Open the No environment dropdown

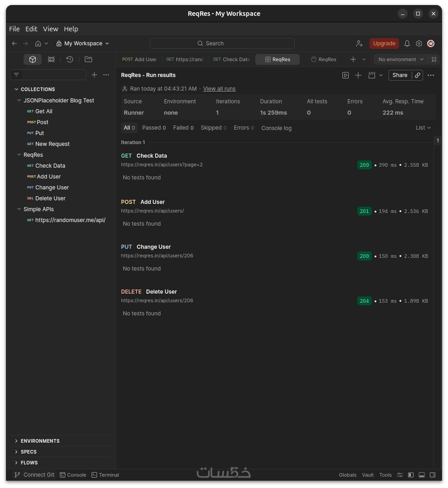coord(400,59)
